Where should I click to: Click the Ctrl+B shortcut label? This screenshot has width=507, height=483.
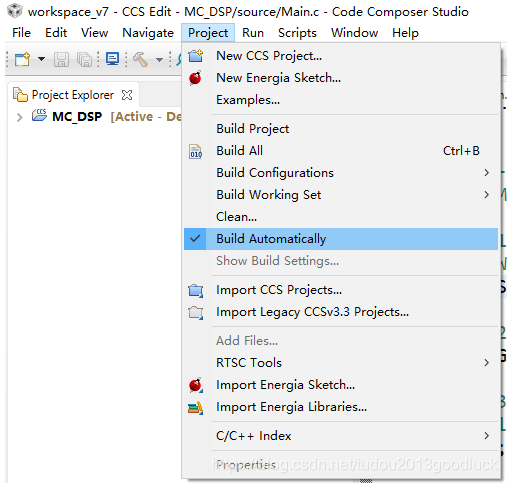click(461, 151)
